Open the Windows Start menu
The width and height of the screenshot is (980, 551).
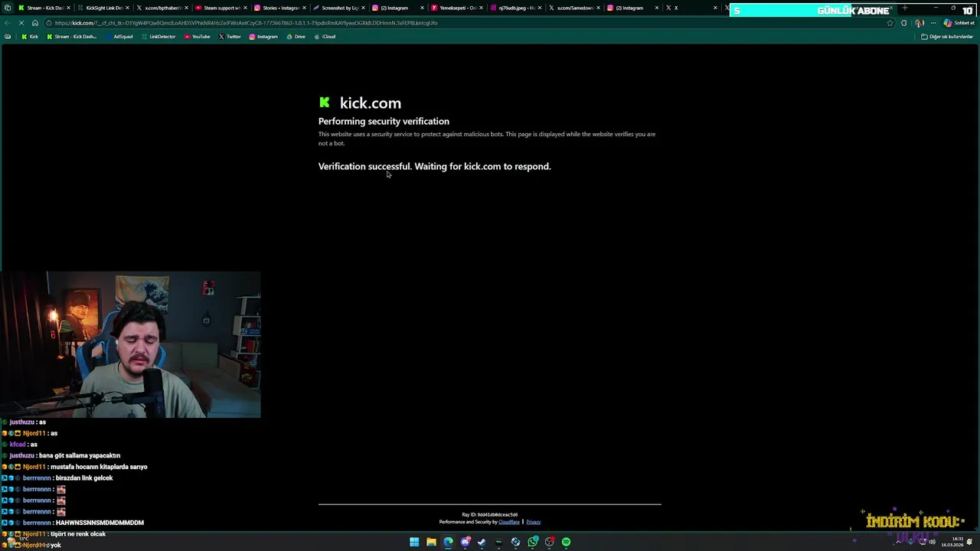click(414, 542)
